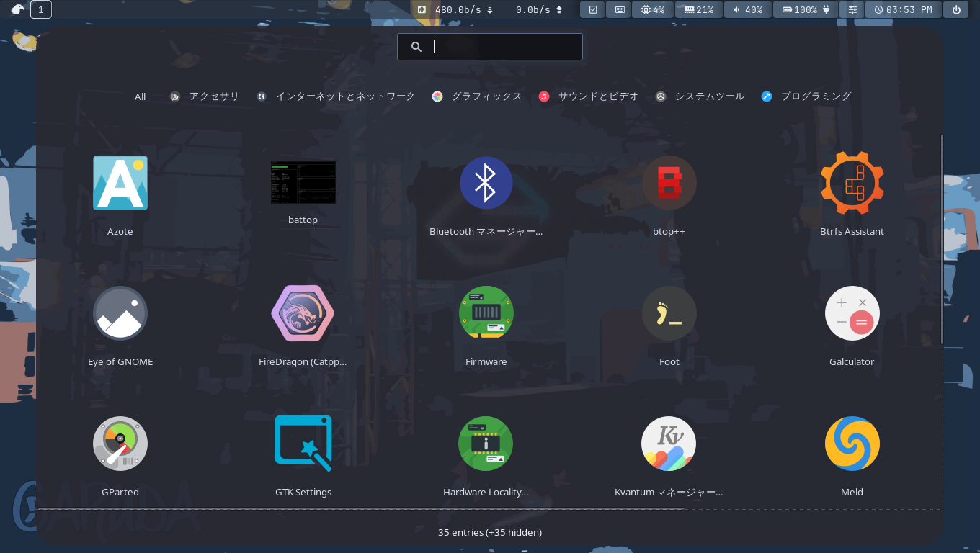Switch to グラフィックス category
This screenshot has height=553, width=980.
tap(477, 96)
